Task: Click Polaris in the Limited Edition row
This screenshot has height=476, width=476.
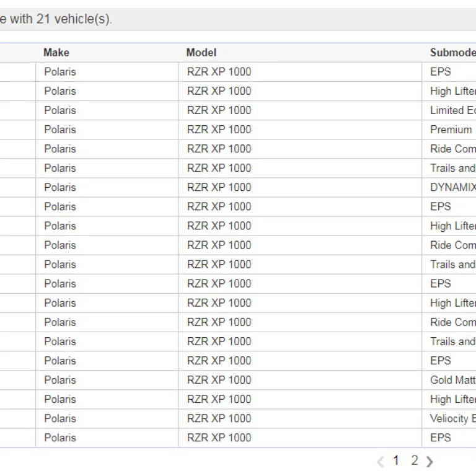Action: pyautogui.click(x=60, y=110)
